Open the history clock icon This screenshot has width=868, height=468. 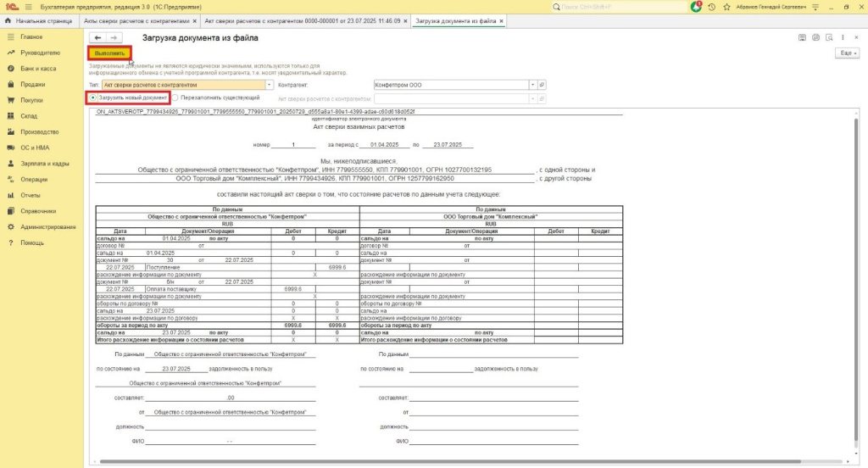pos(709,6)
